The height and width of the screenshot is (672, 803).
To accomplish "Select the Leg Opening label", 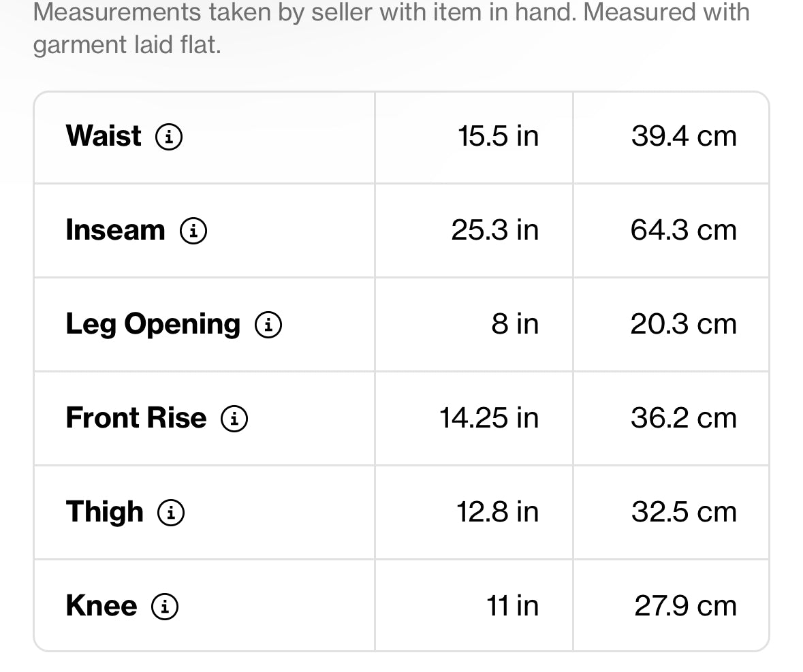I will [153, 324].
